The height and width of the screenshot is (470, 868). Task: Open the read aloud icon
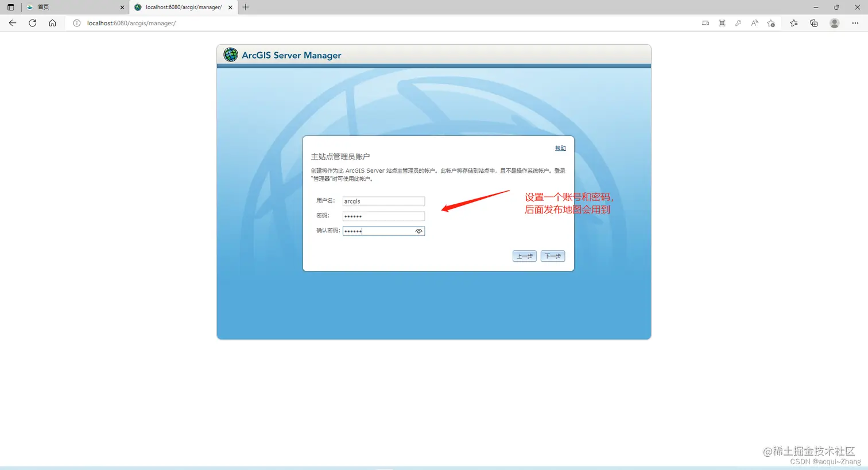pos(754,23)
